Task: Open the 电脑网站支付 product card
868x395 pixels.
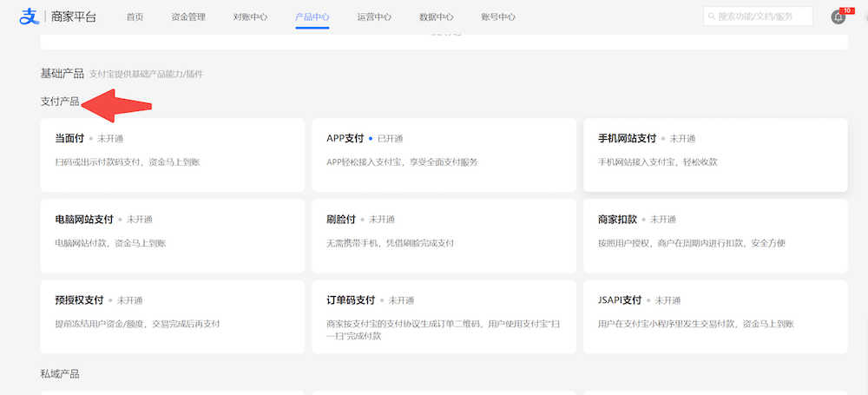Action: [172, 235]
